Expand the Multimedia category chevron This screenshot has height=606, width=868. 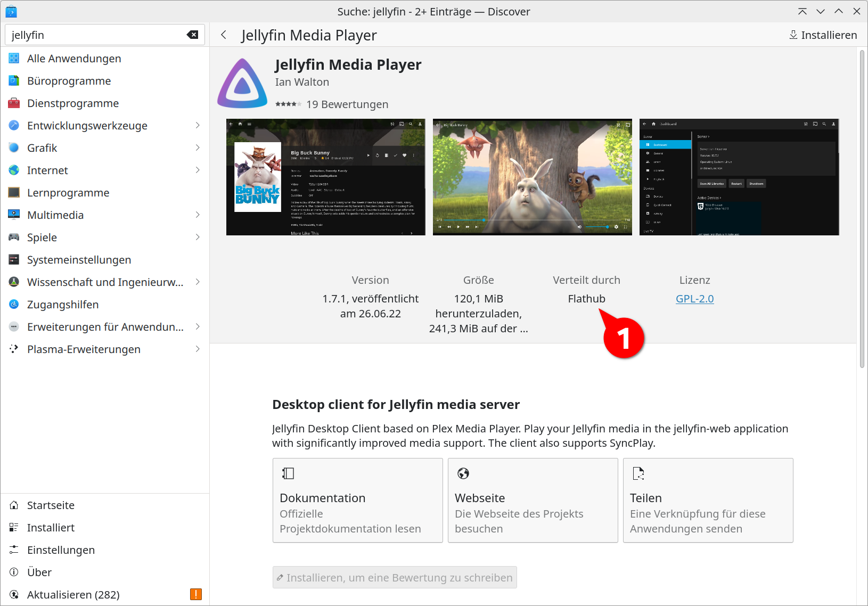click(x=198, y=215)
